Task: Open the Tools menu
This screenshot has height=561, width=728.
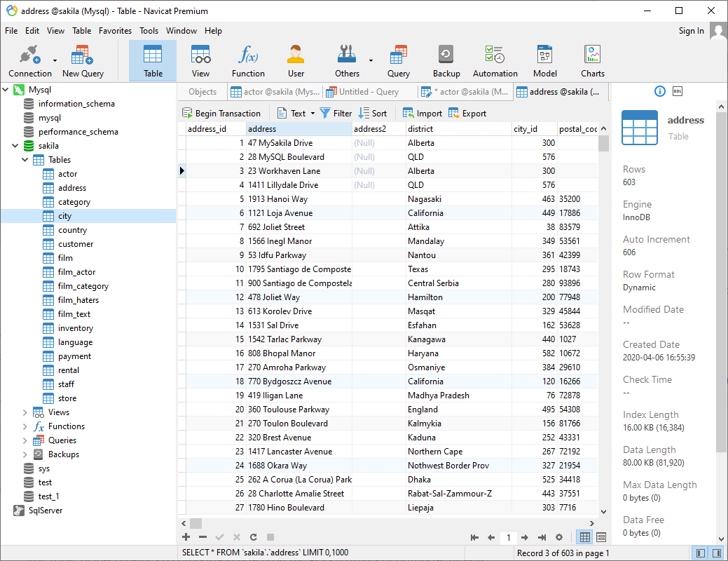Action: click(149, 31)
